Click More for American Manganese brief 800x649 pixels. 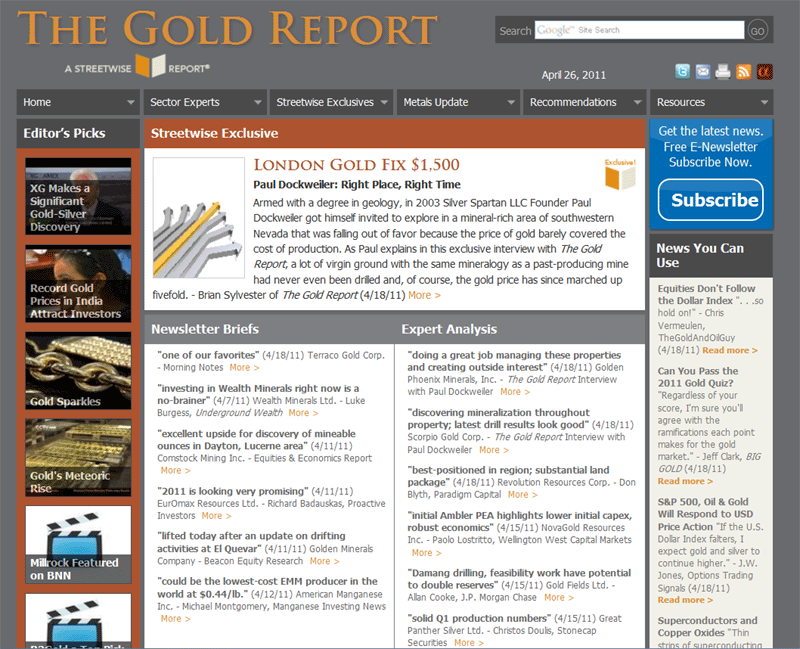(176, 619)
